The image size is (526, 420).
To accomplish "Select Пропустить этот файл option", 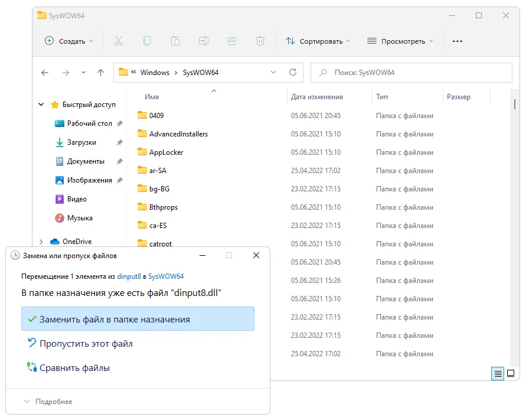I will (86, 343).
